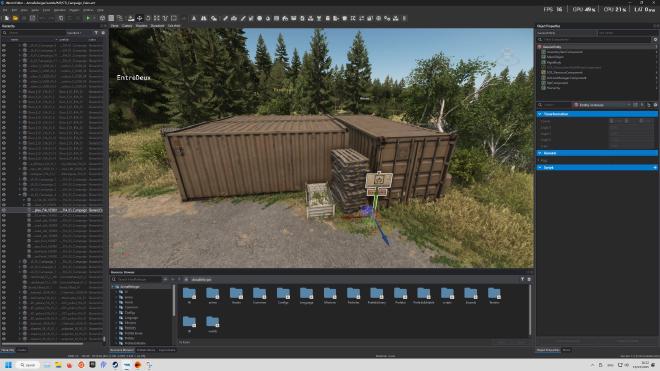660x371 pixels.
Task: Select the highlighted entity row in Hierarchy
Action: coord(52,210)
